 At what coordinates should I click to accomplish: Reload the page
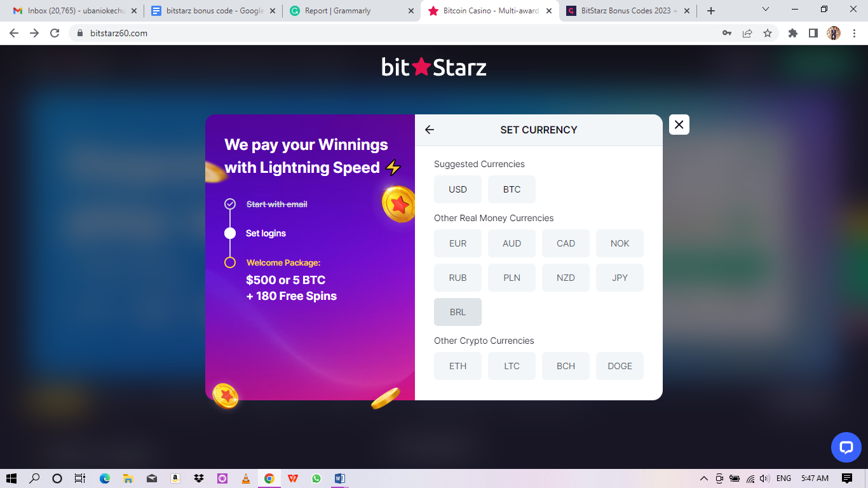coord(55,33)
